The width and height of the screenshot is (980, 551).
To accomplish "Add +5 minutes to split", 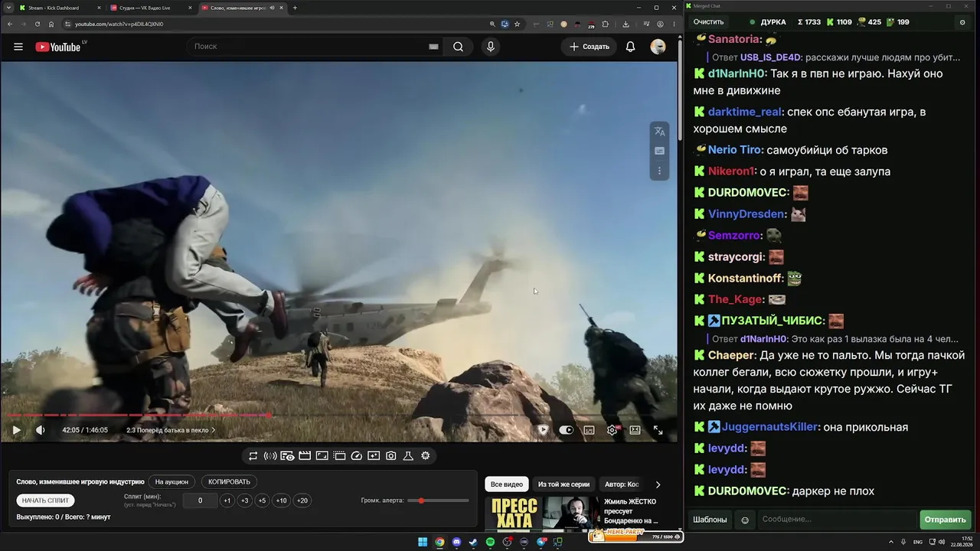I will pos(262,500).
